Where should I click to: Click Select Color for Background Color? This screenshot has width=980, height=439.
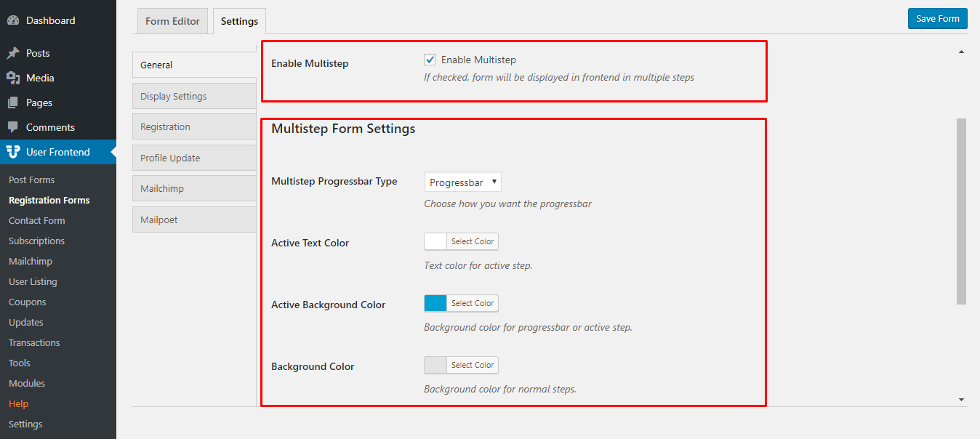coord(473,365)
